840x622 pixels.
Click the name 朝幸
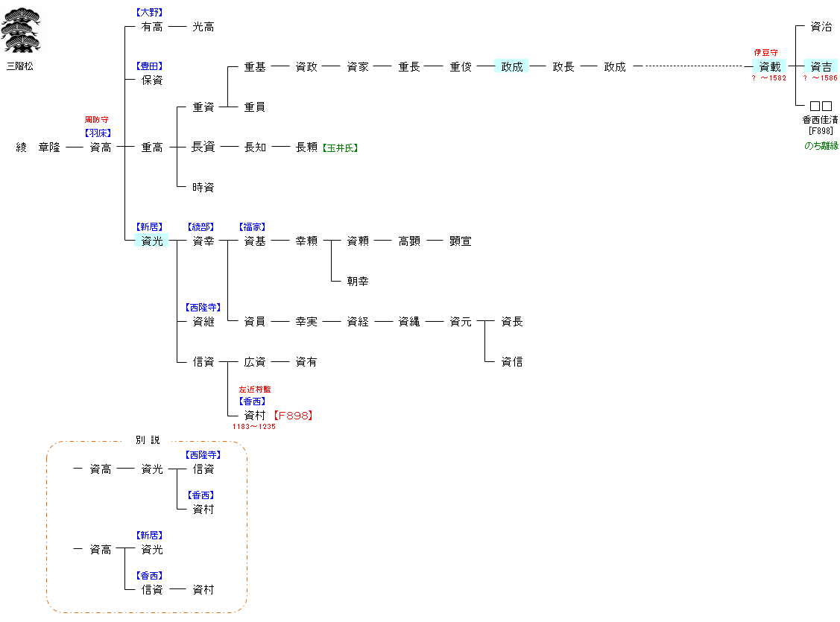tap(357, 281)
